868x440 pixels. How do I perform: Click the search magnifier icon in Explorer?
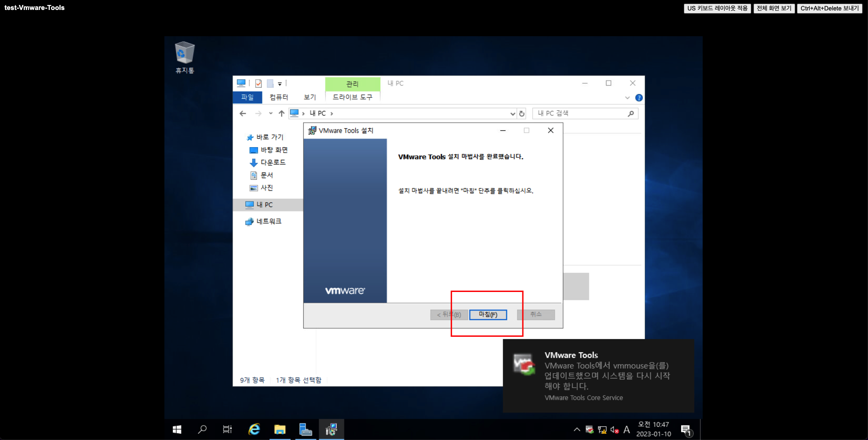[x=631, y=114]
